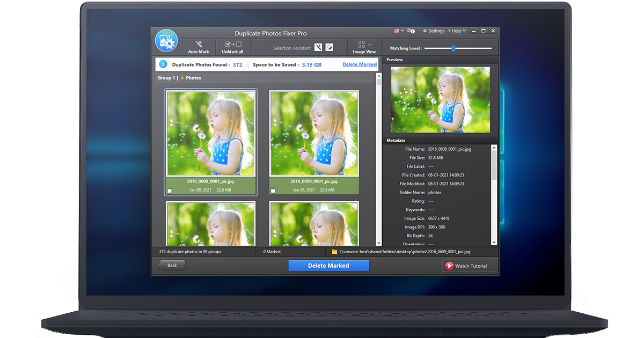The image size is (644, 338).
Task: Click the folder icon in the status bar
Action: point(334,251)
